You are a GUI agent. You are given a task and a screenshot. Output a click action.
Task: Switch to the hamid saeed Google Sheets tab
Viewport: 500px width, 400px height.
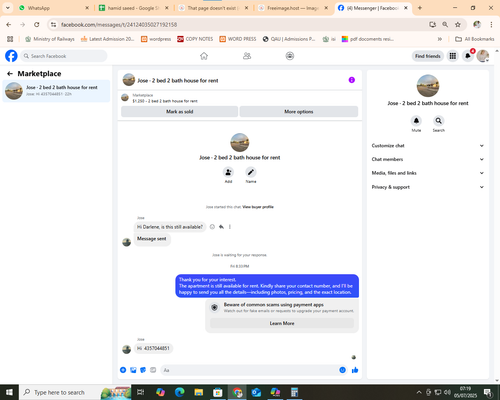click(x=134, y=8)
